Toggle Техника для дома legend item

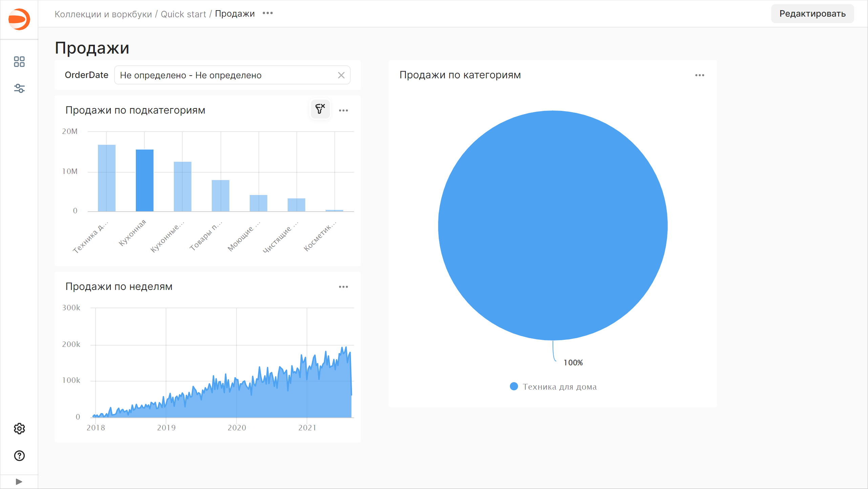click(553, 387)
